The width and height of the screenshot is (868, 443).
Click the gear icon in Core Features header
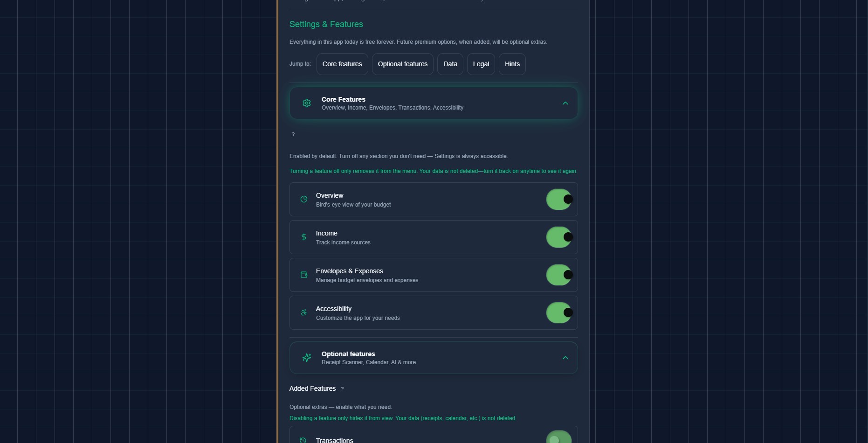306,103
